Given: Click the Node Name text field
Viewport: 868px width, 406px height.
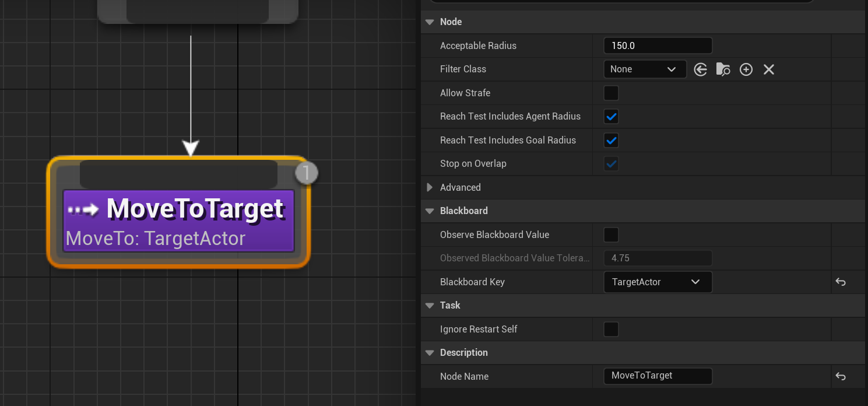Looking at the screenshot, I should (x=658, y=376).
